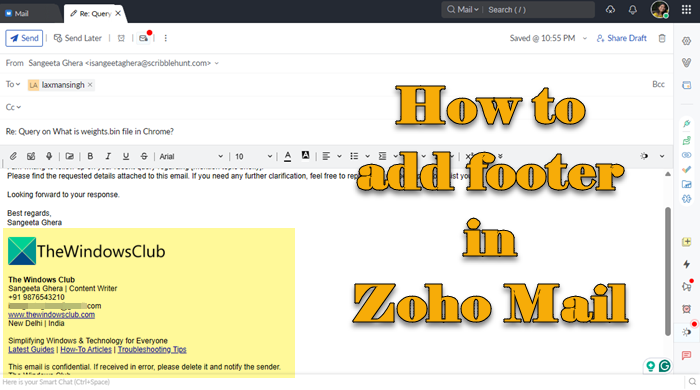The width and height of the screenshot is (700, 390).
Task: Click Share Draft
Action: pos(621,38)
